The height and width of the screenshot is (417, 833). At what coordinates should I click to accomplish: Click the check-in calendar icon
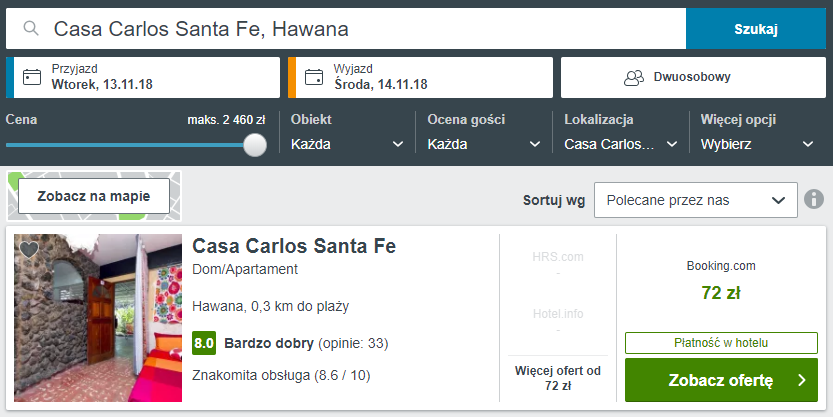click(32, 77)
